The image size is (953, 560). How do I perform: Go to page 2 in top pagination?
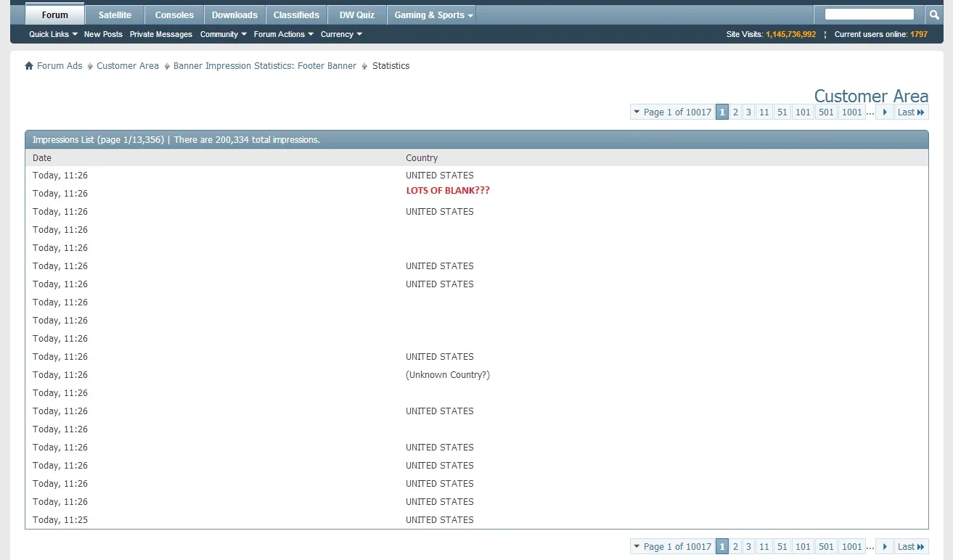[x=735, y=112]
